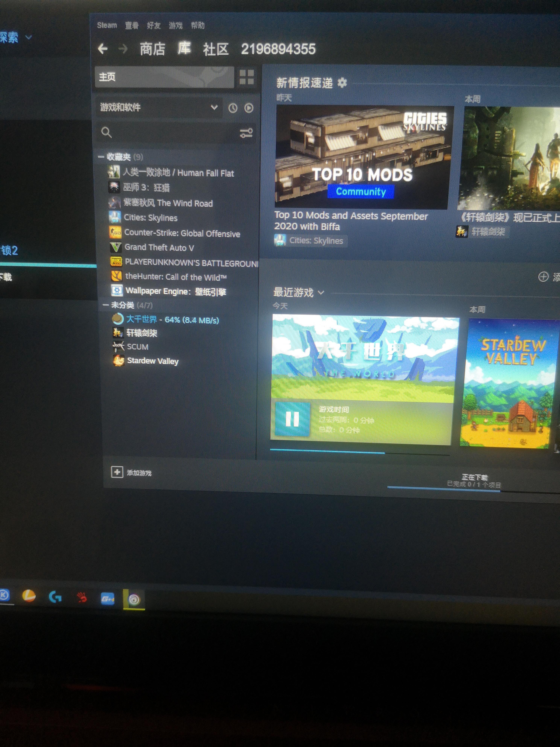The width and height of the screenshot is (560, 747).
Task: Click the 轩辕剑柒 icon in the list
Action: click(x=118, y=333)
